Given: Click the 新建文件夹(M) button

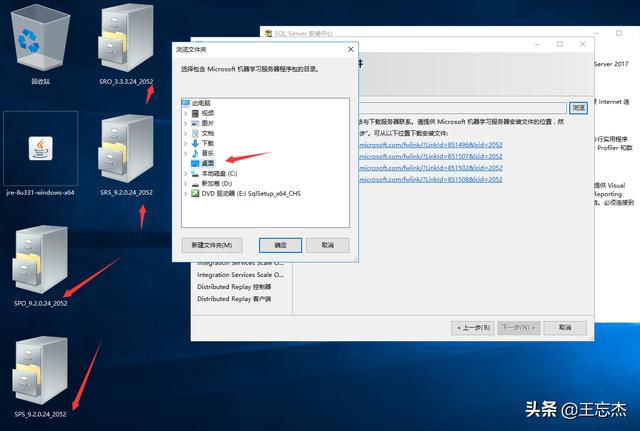Looking at the screenshot, I should coord(211,245).
